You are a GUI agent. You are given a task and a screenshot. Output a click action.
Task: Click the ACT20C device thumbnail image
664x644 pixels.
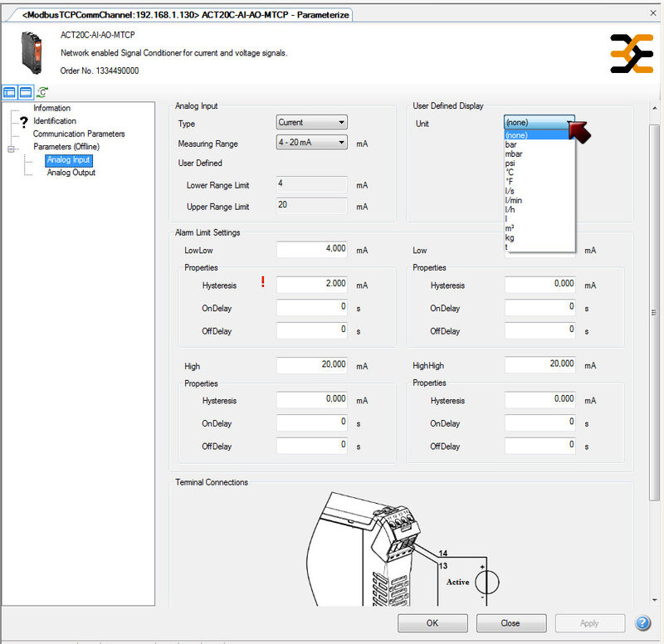pyautogui.click(x=32, y=52)
